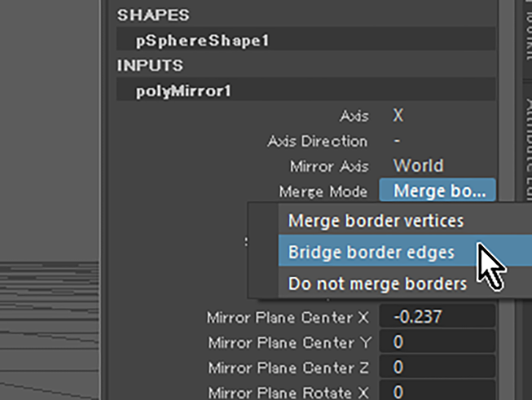The height and width of the screenshot is (400, 532).
Task: Select the Mirror Plane Center Y label
Action: [287, 343]
